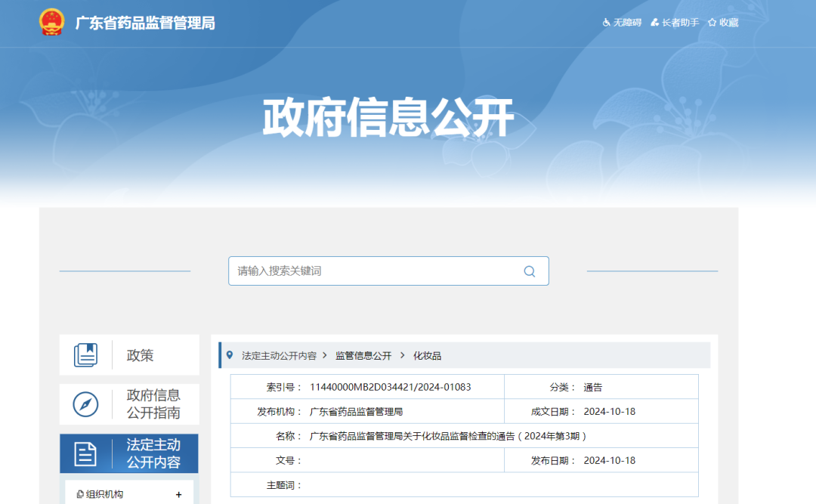Click the compass icon for 政府信息公开指南
Viewport: 816px width, 504px height.
[x=86, y=404]
